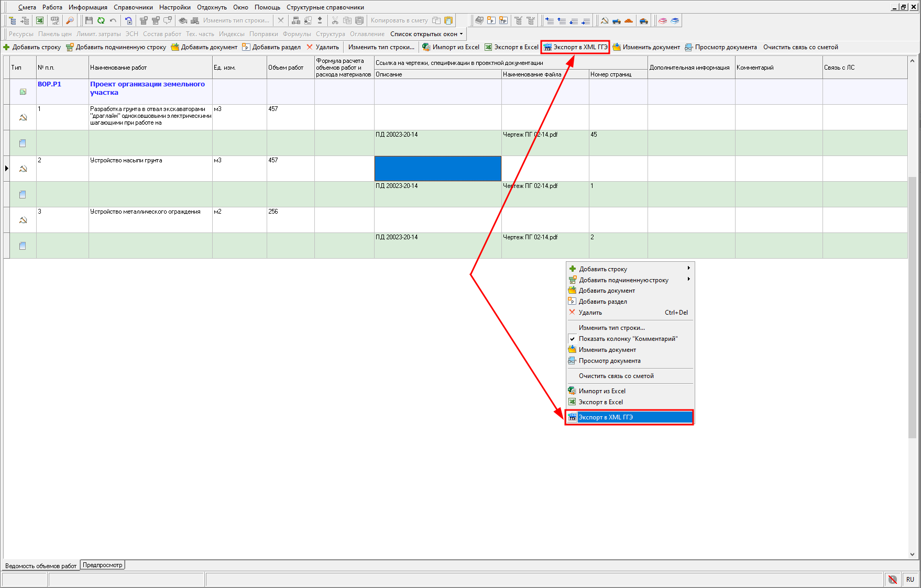The height and width of the screenshot is (588, 921).
Task: Click the orange bricks materials icon
Action: 629,20
